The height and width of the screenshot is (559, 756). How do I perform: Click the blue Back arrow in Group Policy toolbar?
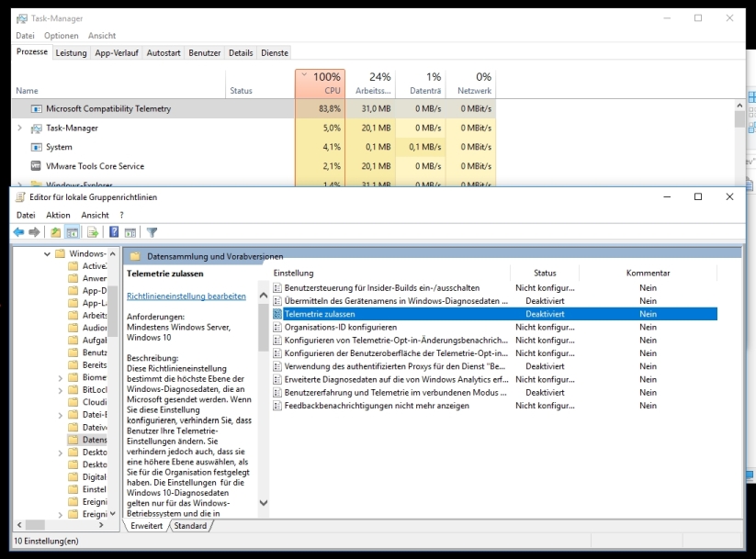point(18,232)
